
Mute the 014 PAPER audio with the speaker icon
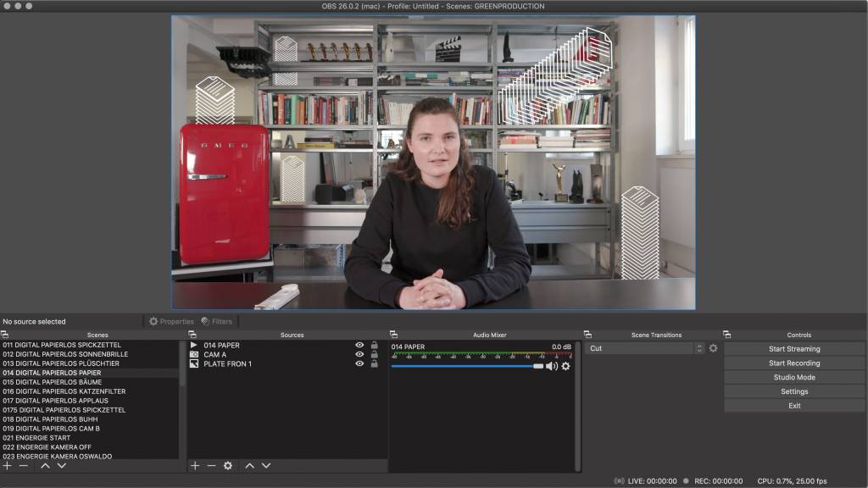(x=552, y=366)
